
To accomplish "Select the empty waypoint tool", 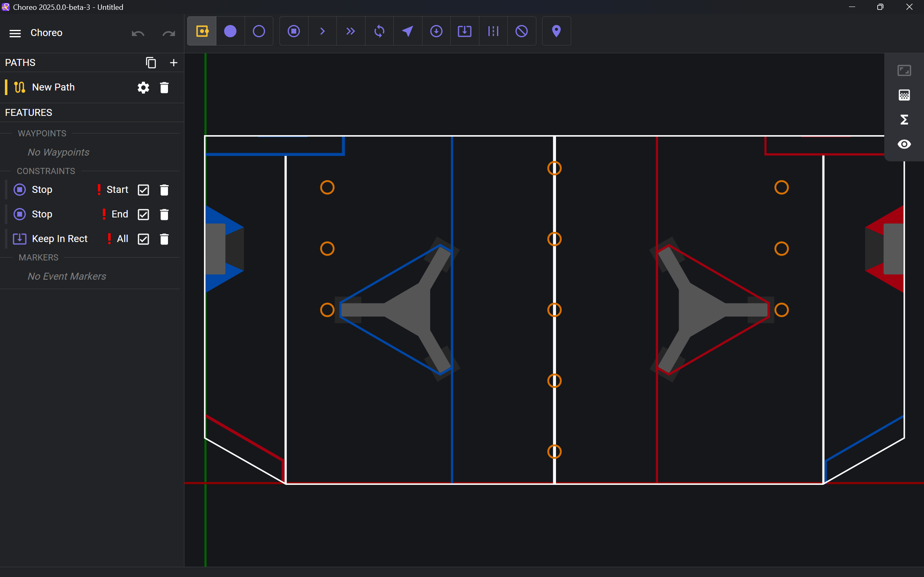I will pos(259,31).
